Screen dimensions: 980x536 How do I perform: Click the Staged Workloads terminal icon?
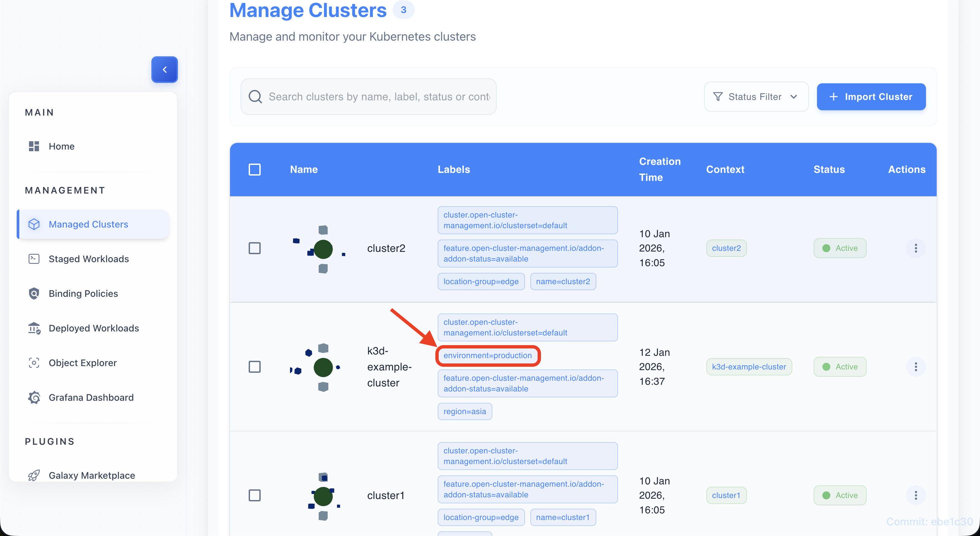pyautogui.click(x=34, y=259)
